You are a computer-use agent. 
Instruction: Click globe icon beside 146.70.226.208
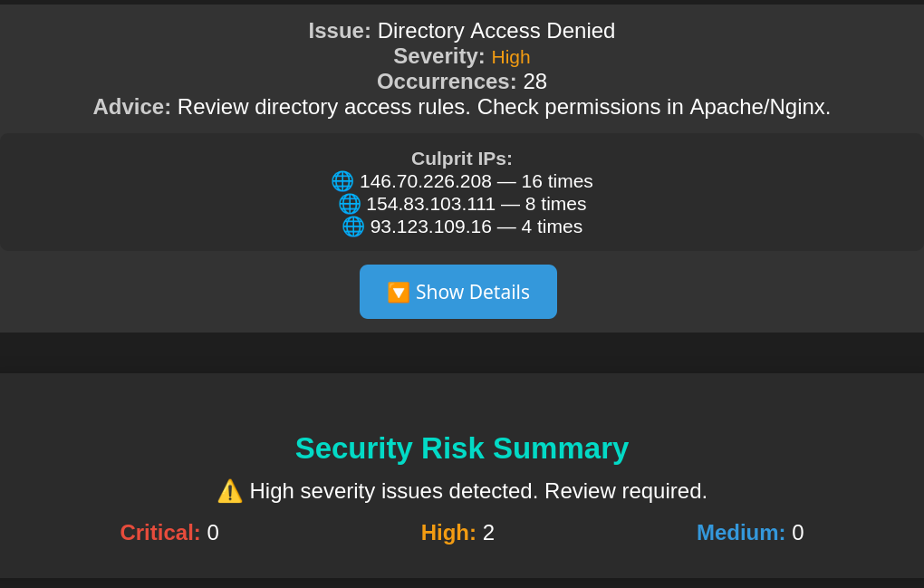(342, 181)
